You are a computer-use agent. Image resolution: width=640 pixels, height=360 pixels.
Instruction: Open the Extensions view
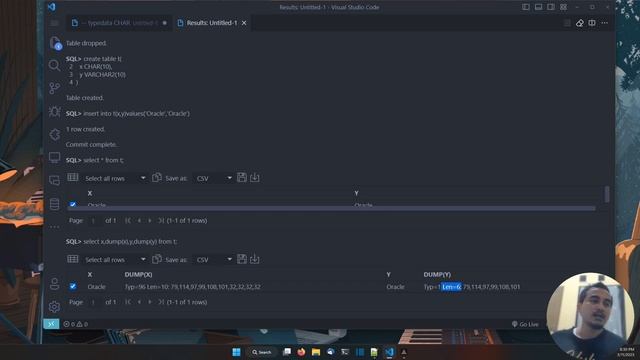click(x=54, y=134)
